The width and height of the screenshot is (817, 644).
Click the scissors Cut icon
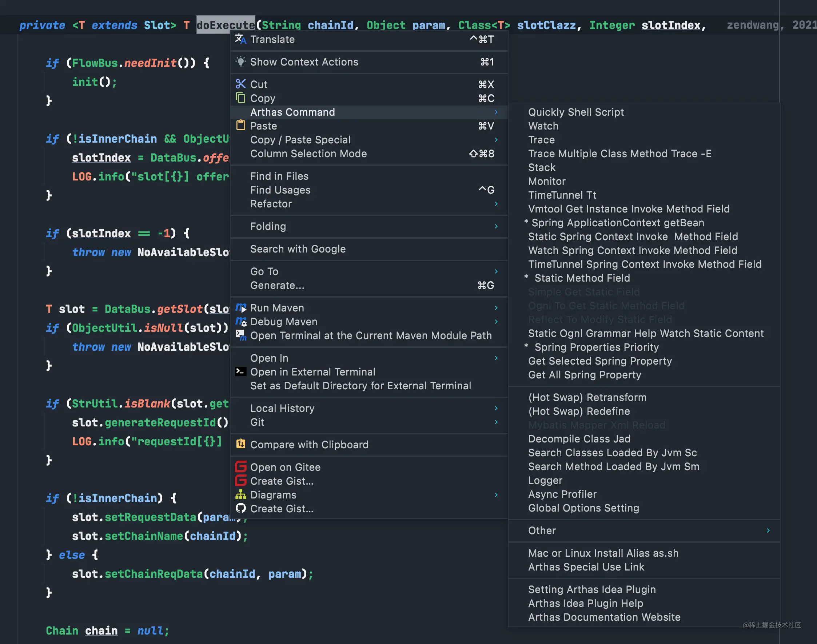(x=240, y=84)
